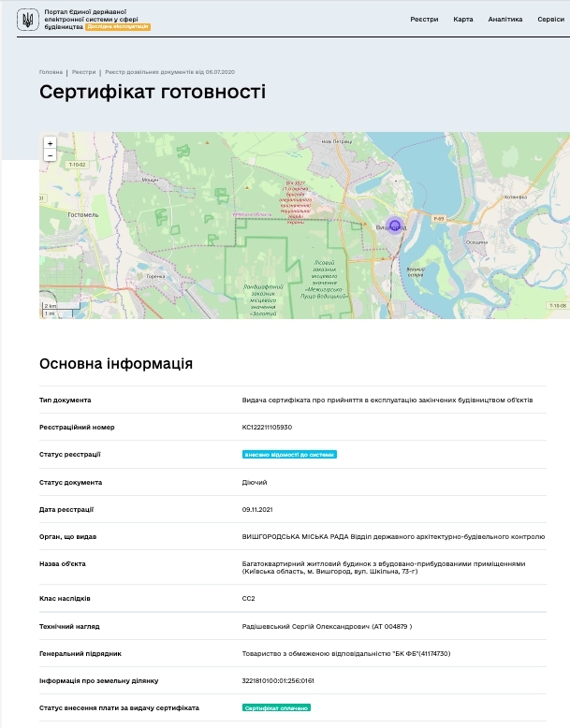Open the Аналітика menu item
This screenshot has height=728, width=570.
tap(505, 19)
